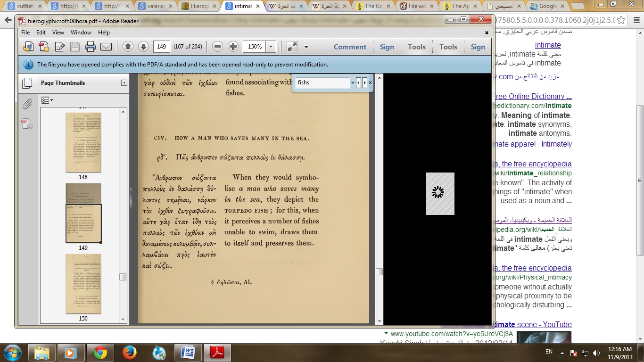Open the Attachments panel paperclip icon
The image size is (644, 362).
point(27,104)
